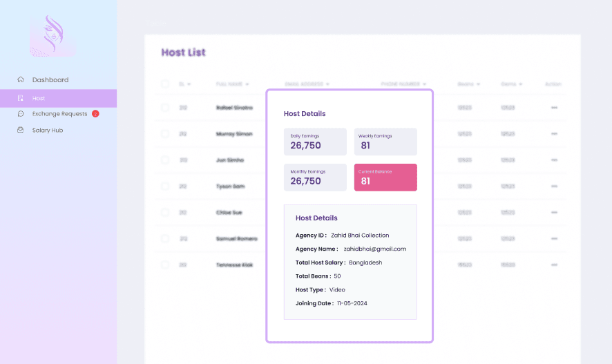Select the Tyson Sam row checkbox
Viewport: 612px width, 364px height.
click(165, 186)
